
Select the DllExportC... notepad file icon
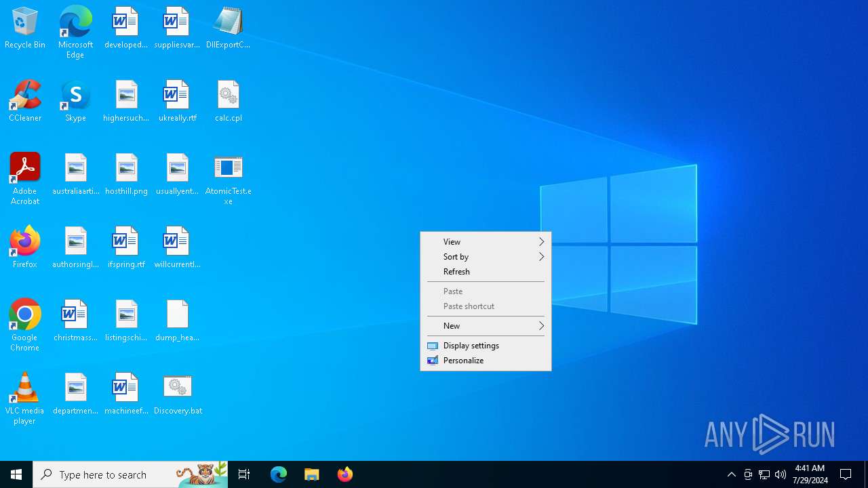point(228,28)
